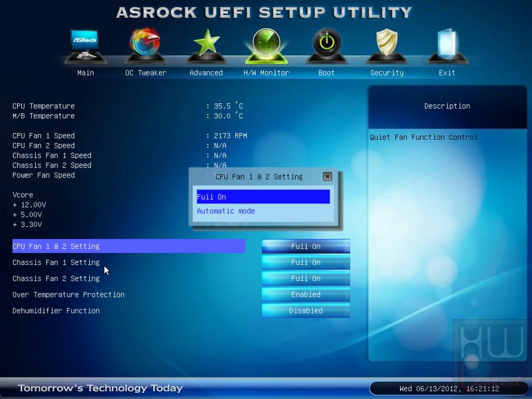This screenshot has height=399, width=532.
Task: Open the H/W Monitor tab label
Action: tap(267, 72)
